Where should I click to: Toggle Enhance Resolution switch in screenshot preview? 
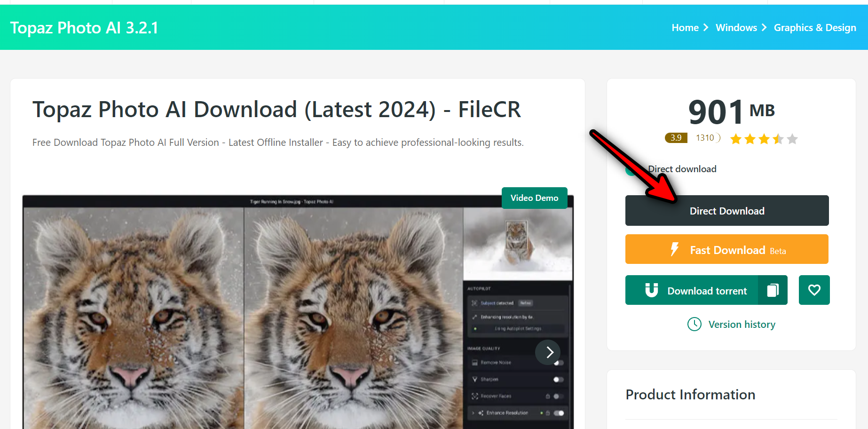point(559,413)
